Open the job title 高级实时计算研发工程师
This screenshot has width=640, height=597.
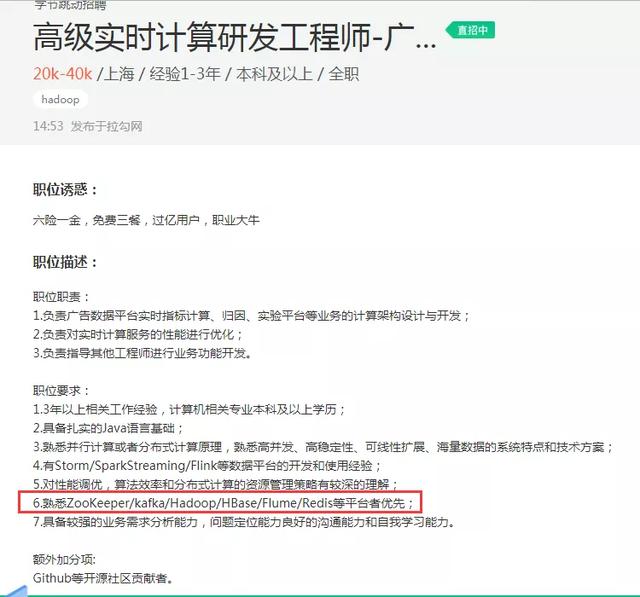click(x=234, y=38)
